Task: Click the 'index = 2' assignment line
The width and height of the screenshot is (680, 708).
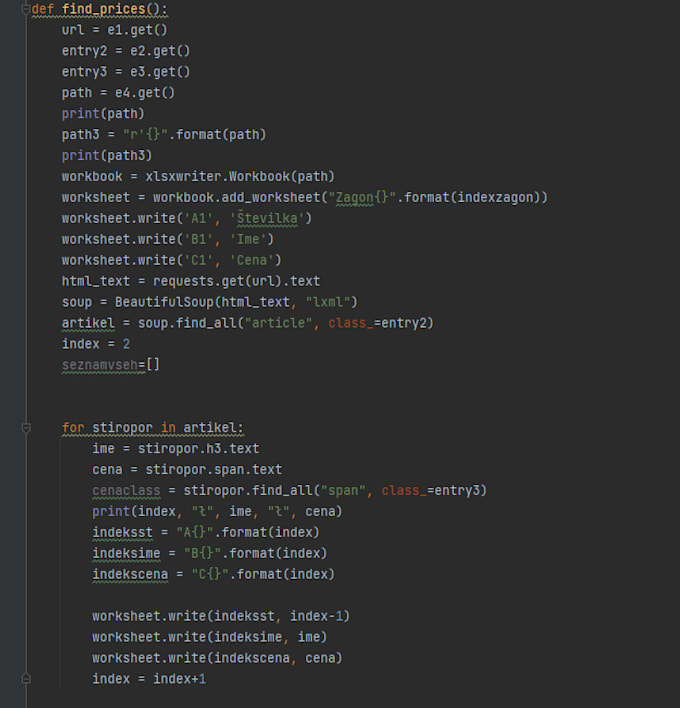Action: pos(96,344)
